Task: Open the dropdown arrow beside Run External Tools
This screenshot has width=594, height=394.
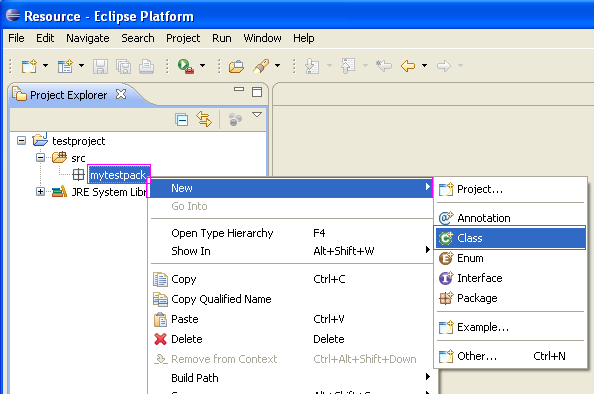Action: 203,66
